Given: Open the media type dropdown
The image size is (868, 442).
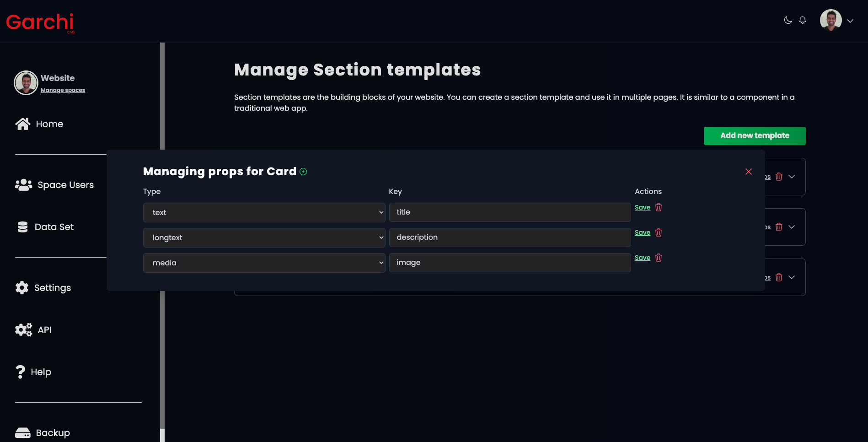Looking at the screenshot, I should pos(264,263).
